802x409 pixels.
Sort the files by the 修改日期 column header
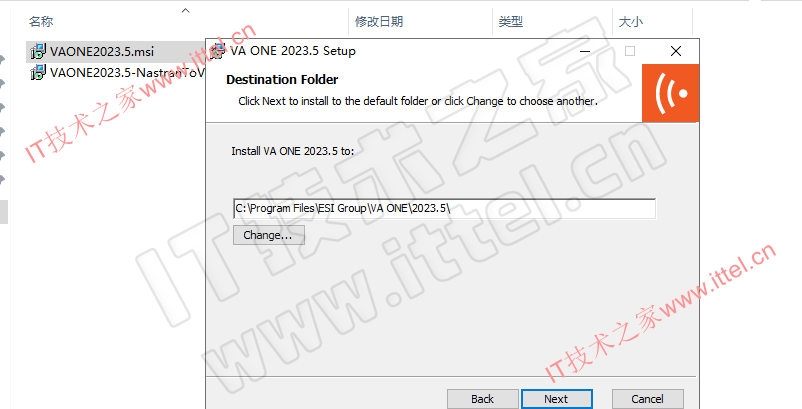click(379, 21)
